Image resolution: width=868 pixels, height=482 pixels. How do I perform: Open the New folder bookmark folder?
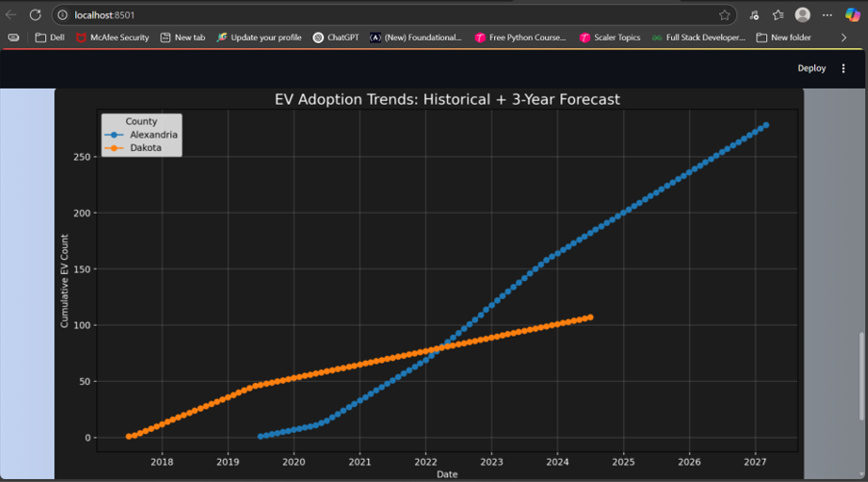[783, 38]
